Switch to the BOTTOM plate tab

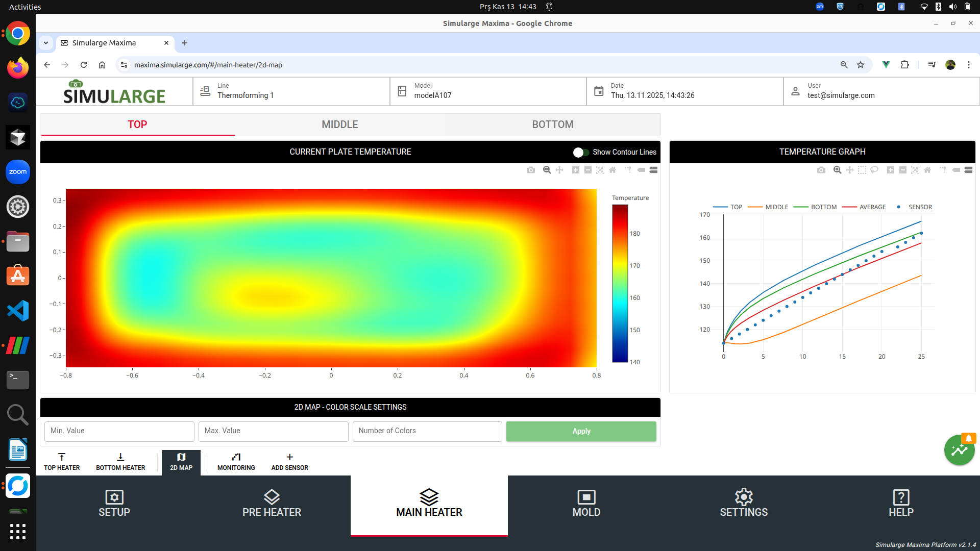(553, 124)
